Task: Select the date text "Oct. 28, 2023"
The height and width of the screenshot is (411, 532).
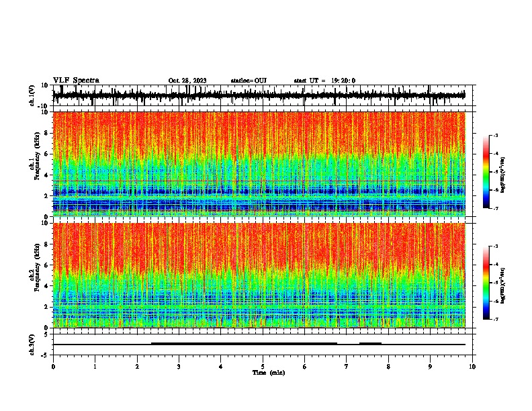Action: click(187, 81)
